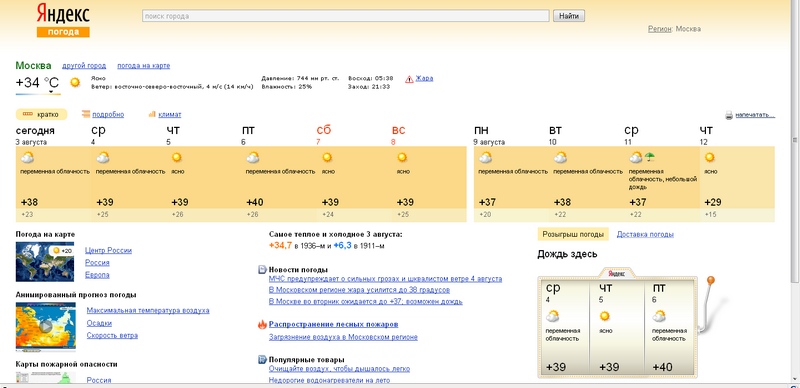Click the другой город link
This screenshot has width=800, height=388.
point(84,66)
